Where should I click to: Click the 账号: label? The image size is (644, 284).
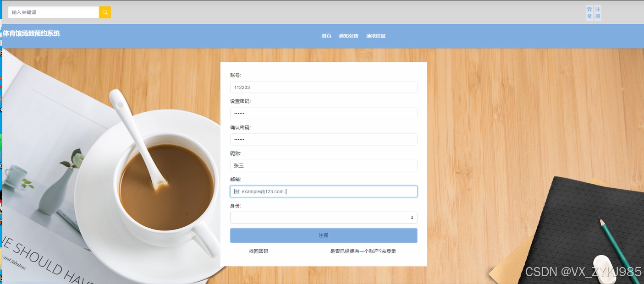coord(236,75)
